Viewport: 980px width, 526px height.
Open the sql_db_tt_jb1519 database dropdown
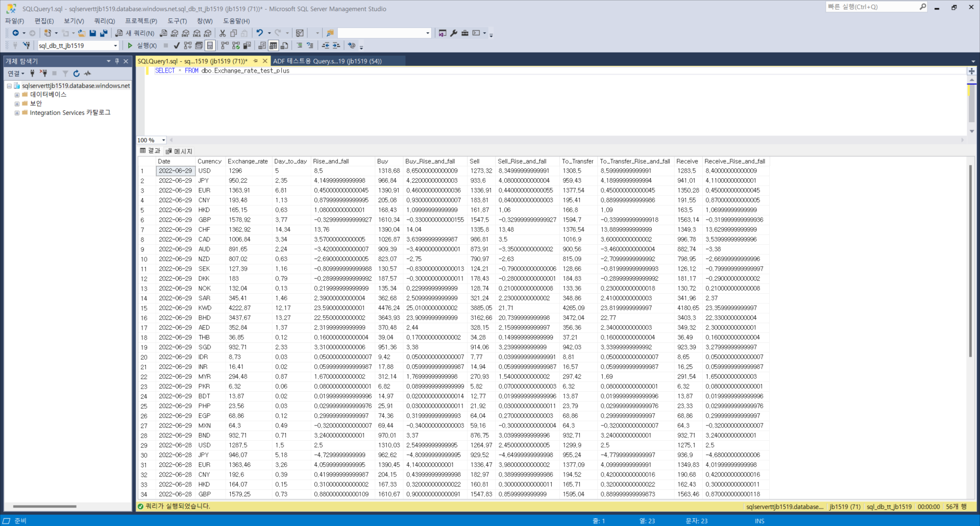click(x=115, y=46)
